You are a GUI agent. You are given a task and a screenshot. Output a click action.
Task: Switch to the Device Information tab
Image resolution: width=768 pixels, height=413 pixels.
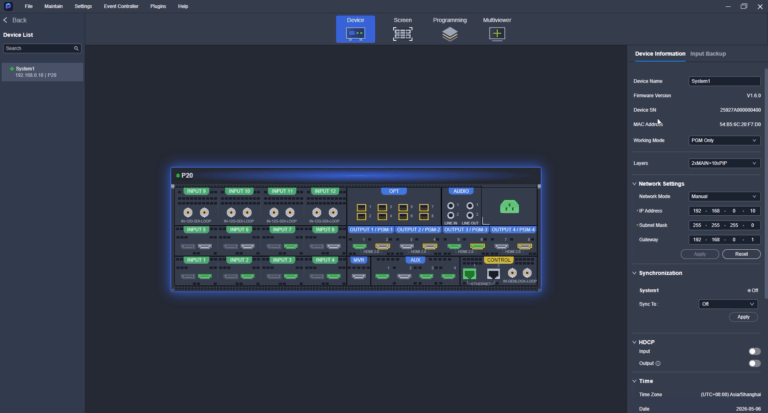[x=660, y=54]
